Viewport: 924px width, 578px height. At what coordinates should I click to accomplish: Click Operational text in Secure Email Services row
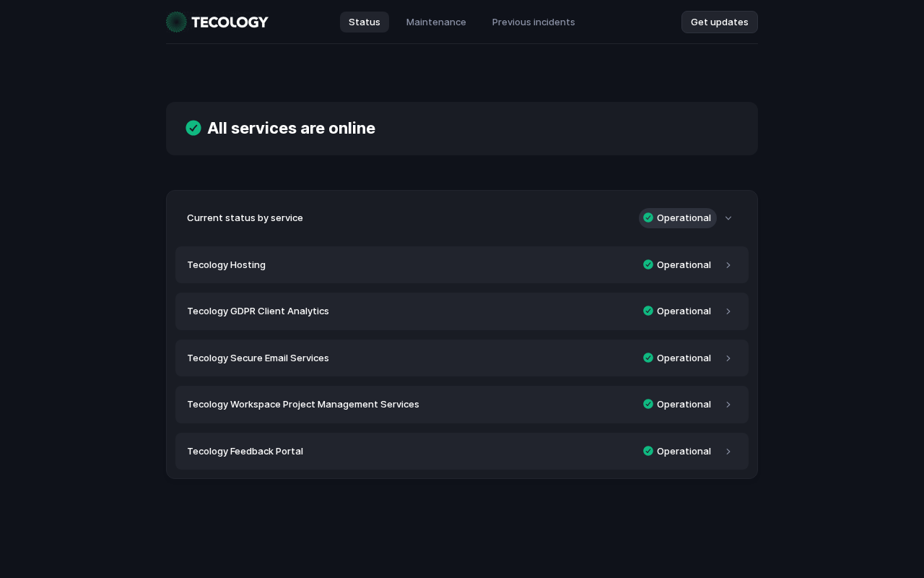click(684, 358)
